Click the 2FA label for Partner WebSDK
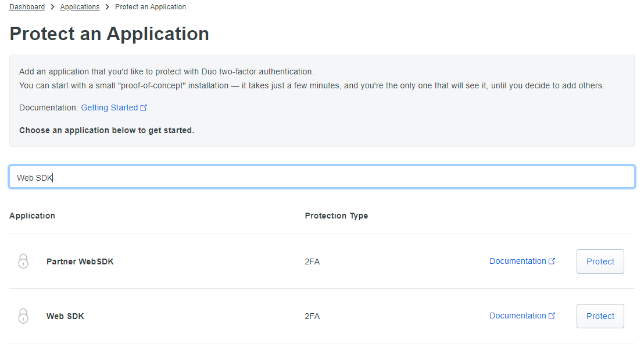 click(312, 261)
